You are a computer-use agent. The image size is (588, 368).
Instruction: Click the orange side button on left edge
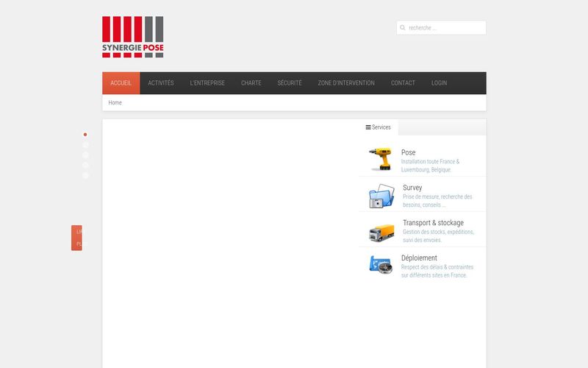76,238
